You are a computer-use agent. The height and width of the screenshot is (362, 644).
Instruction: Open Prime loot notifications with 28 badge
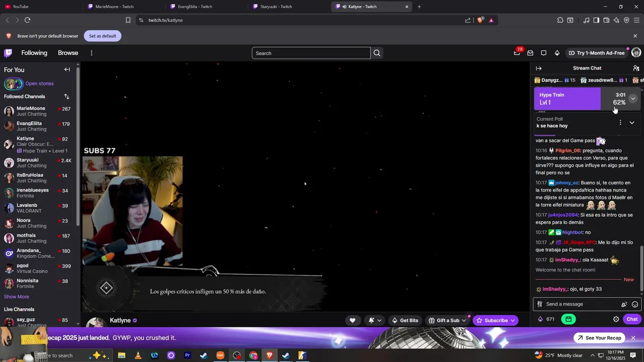517,53
